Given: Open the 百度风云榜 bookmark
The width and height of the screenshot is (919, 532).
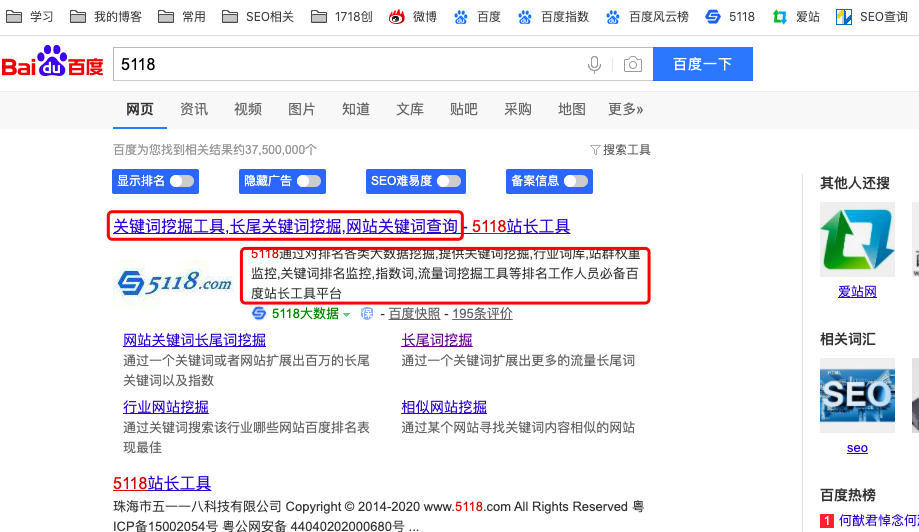Looking at the screenshot, I should tap(647, 16).
